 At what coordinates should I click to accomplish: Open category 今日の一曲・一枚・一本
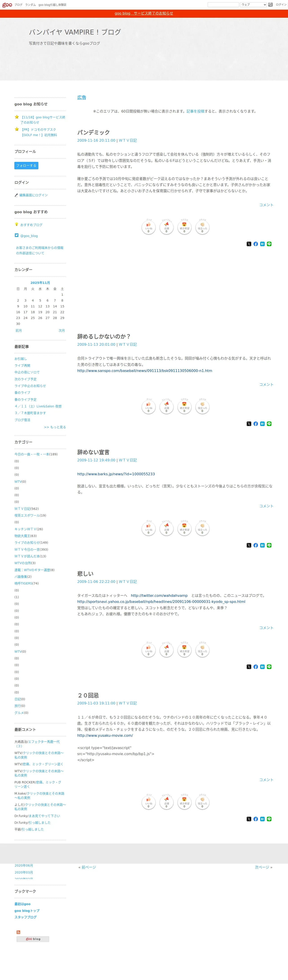coord(32,454)
